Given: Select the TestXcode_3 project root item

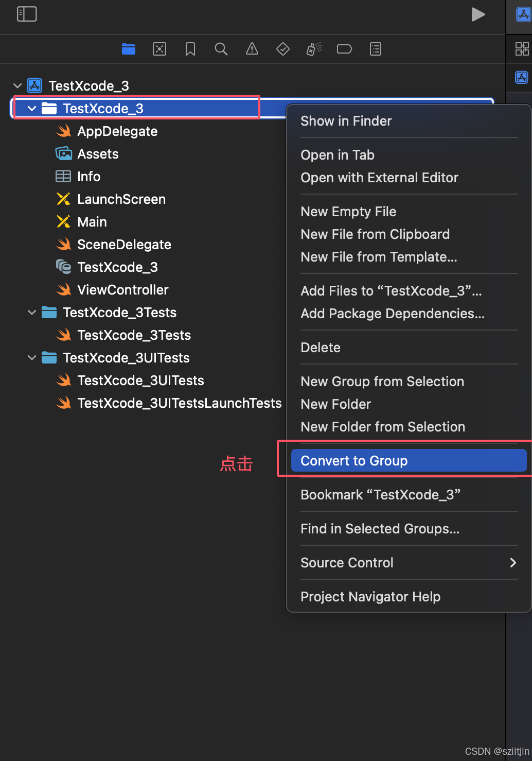Looking at the screenshot, I should point(88,85).
